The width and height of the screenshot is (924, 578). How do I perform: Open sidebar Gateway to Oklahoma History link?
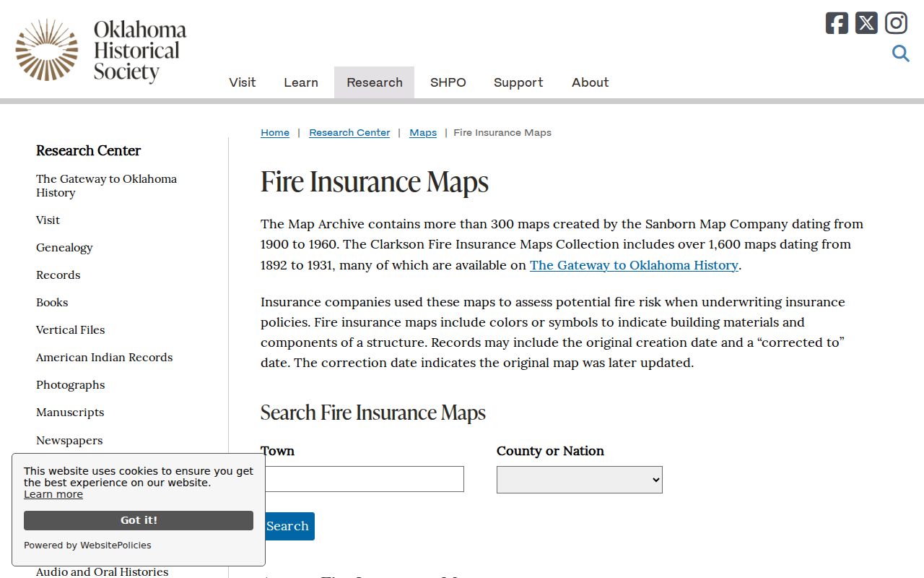tap(106, 186)
